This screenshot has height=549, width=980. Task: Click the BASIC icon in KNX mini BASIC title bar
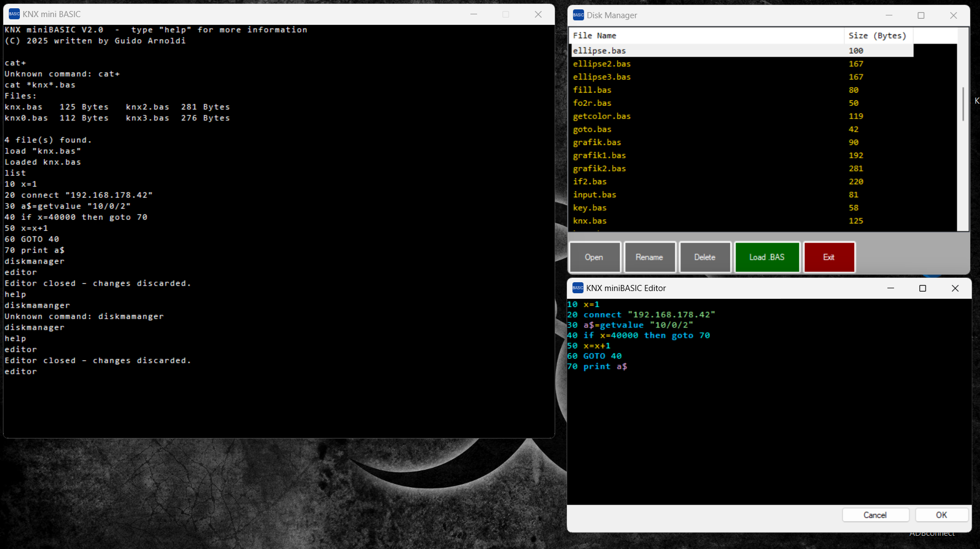tap(14, 13)
